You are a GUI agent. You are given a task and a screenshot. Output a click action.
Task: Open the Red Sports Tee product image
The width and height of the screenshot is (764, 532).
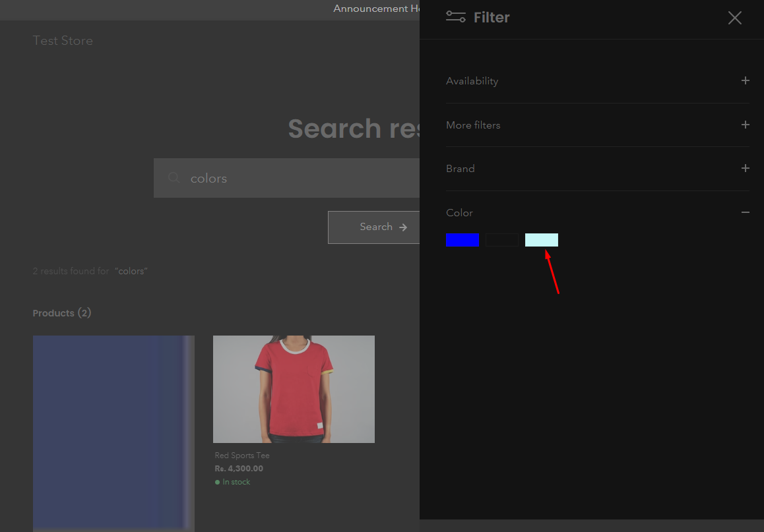294,389
